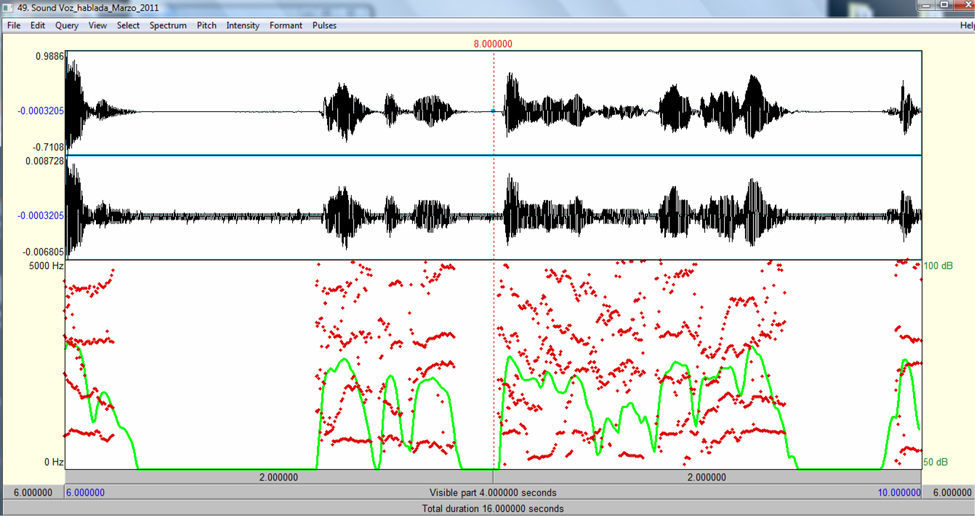Image resolution: width=975 pixels, height=516 pixels.
Task: Open the Edit menu
Action: [x=37, y=25]
